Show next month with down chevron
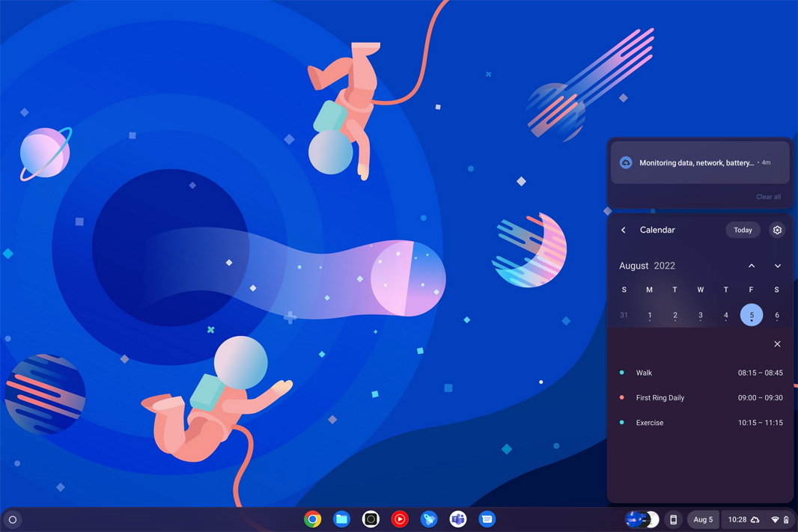Viewport: 798px width, 532px height. (x=778, y=266)
